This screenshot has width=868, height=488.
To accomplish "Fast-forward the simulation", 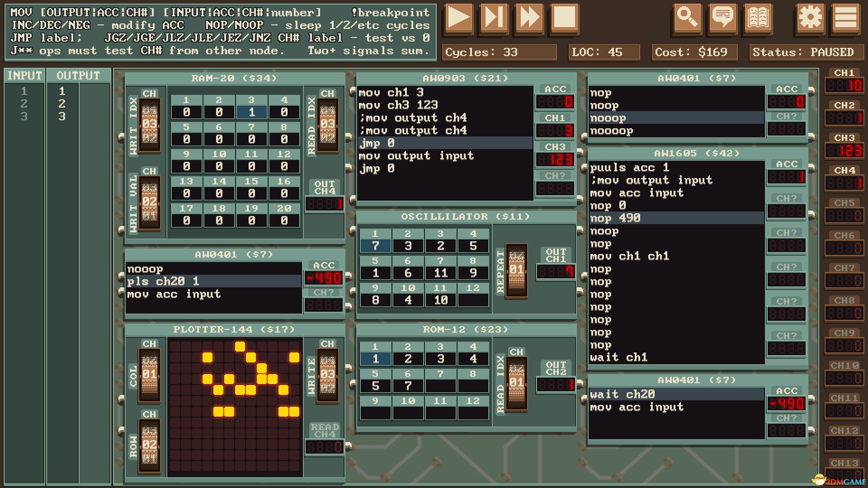I will 529,19.
